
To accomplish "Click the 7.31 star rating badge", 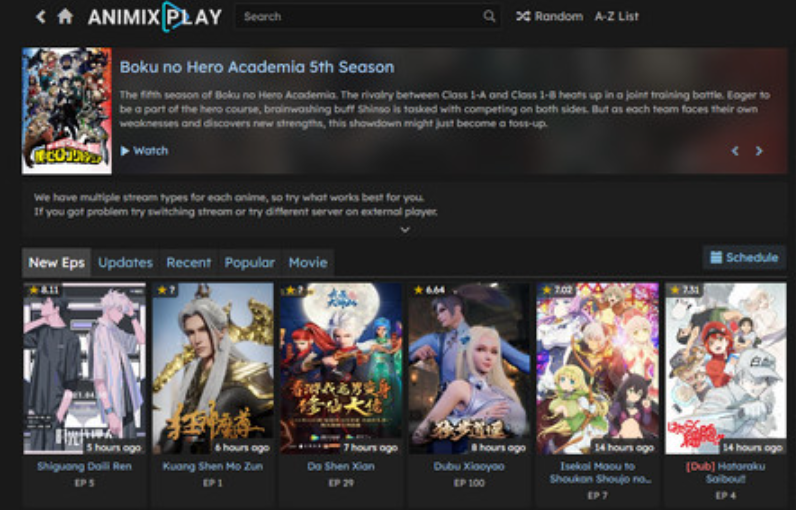I will click(x=685, y=290).
